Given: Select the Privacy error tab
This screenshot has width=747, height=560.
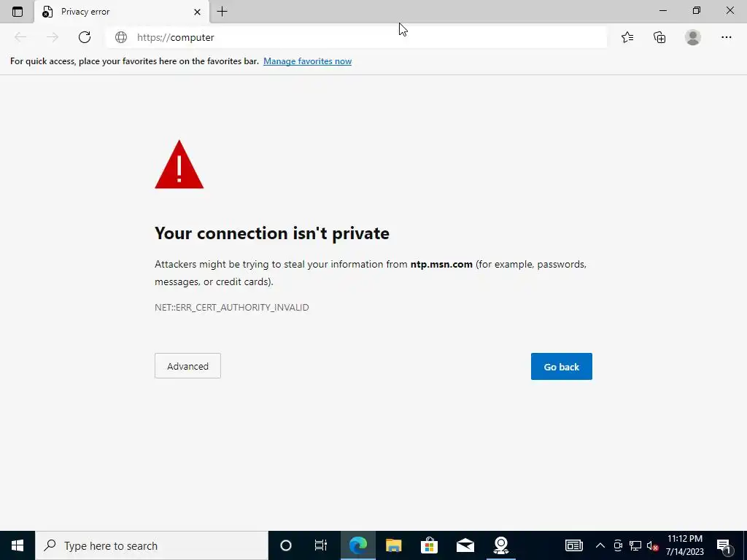Looking at the screenshot, I should tap(122, 12).
